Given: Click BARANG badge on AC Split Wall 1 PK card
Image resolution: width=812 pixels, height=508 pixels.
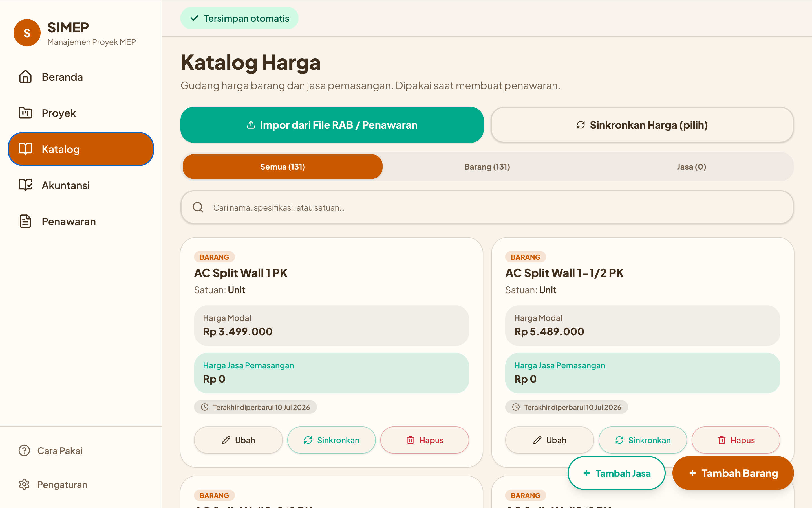Looking at the screenshot, I should point(214,257).
